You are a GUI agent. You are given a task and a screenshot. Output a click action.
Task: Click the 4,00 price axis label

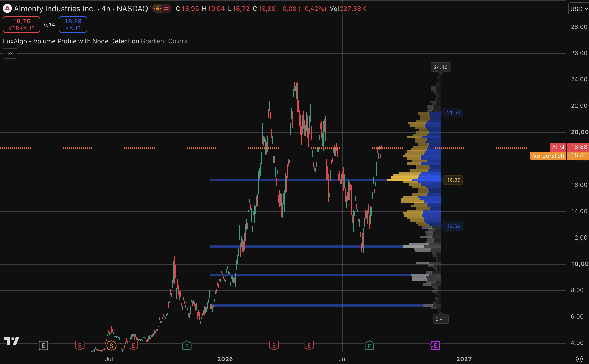[577, 343]
